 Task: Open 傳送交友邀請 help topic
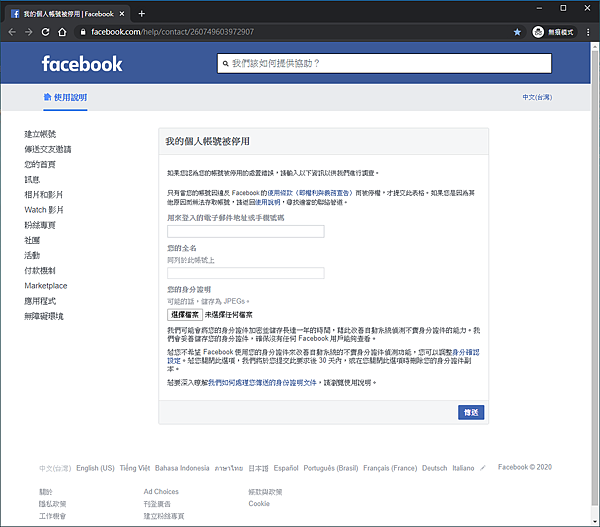(48, 149)
